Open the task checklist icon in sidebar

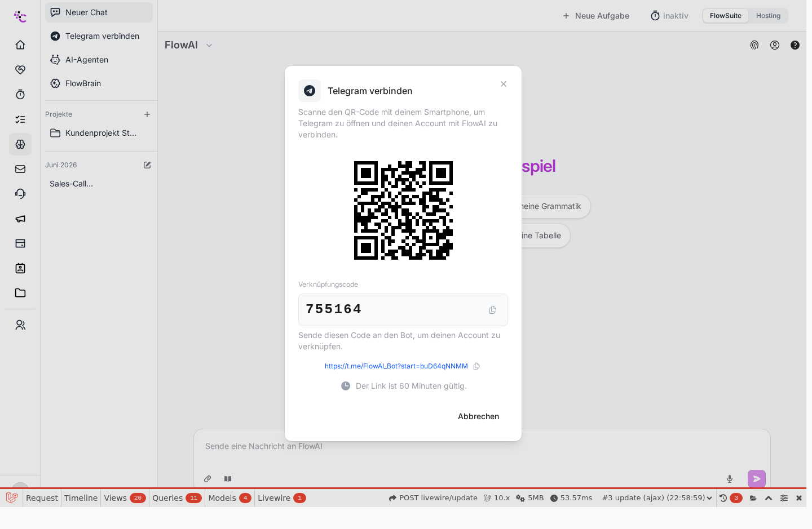20,119
